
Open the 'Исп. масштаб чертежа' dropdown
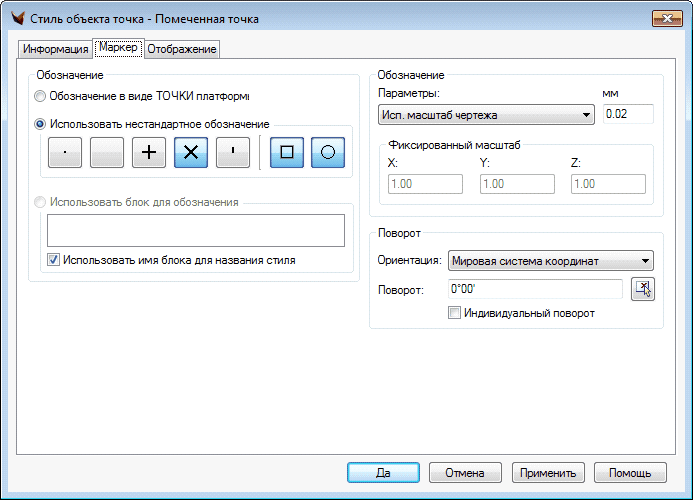[486, 115]
